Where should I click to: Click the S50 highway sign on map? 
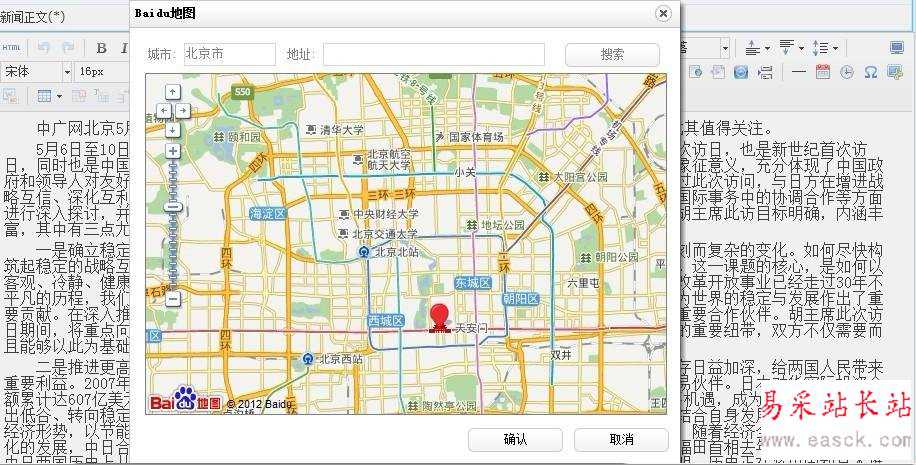pos(242,92)
